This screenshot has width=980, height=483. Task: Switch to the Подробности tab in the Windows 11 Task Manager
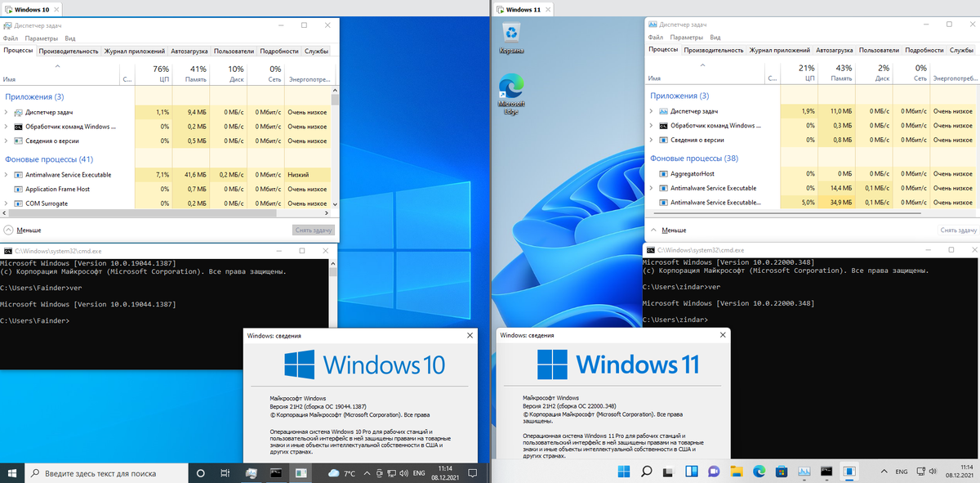tap(924, 50)
